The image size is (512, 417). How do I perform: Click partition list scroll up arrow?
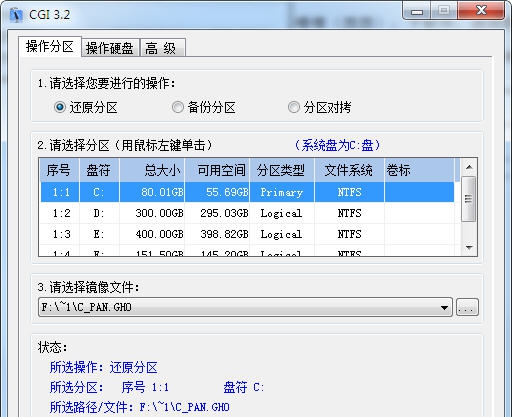point(469,167)
